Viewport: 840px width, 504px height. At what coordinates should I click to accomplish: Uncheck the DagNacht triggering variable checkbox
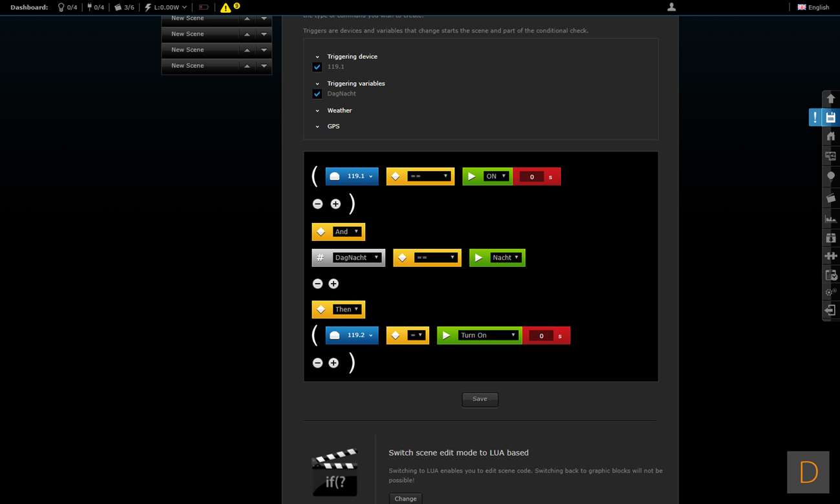(x=317, y=94)
